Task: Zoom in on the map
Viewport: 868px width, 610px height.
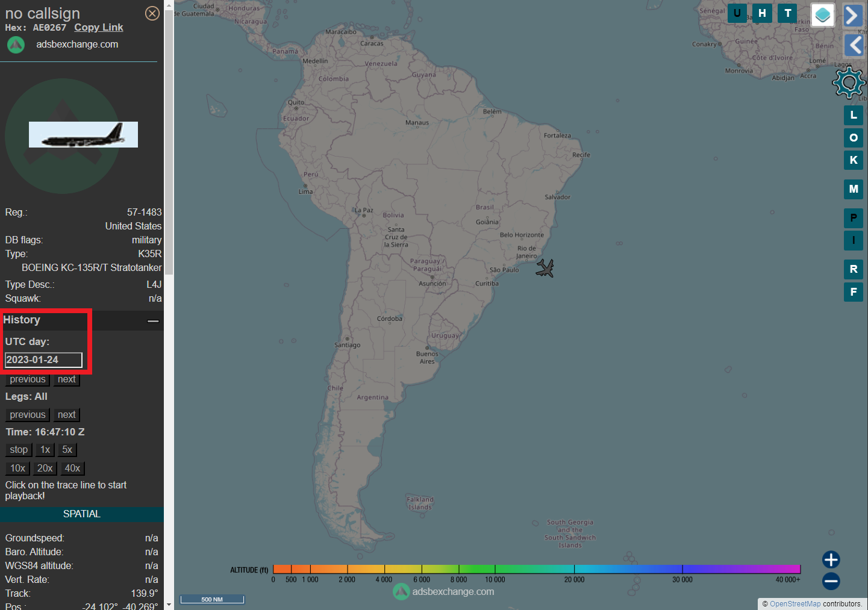Action: tap(831, 559)
